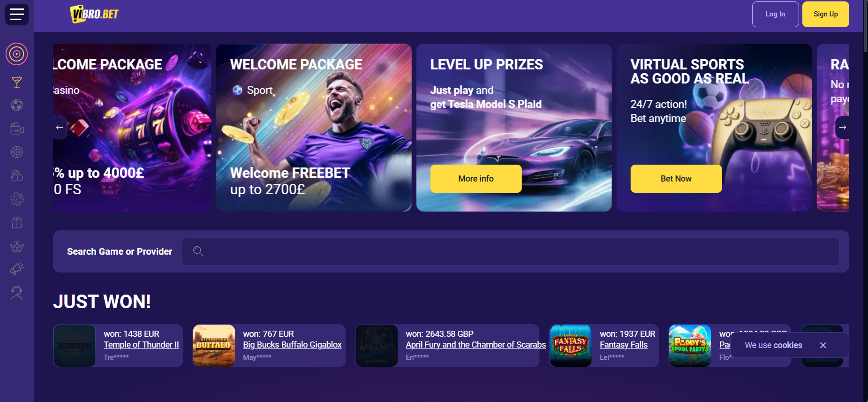Select the casino chip icon in sidebar

[x=17, y=152]
